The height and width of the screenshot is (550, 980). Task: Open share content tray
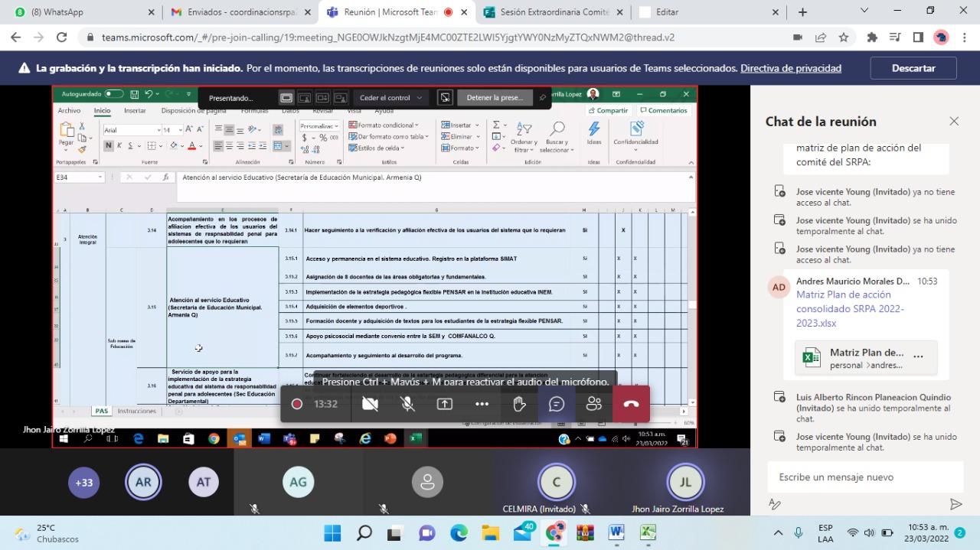coord(445,404)
